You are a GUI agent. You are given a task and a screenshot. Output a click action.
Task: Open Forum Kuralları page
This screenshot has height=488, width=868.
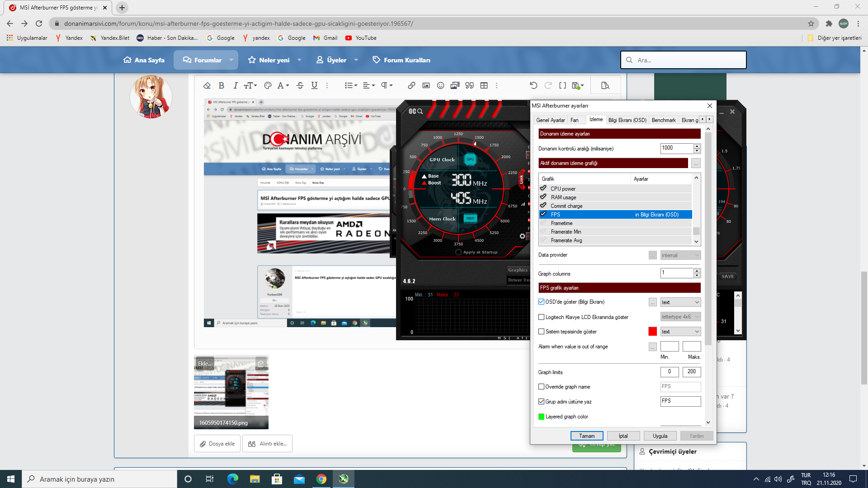tap(401, 60)
